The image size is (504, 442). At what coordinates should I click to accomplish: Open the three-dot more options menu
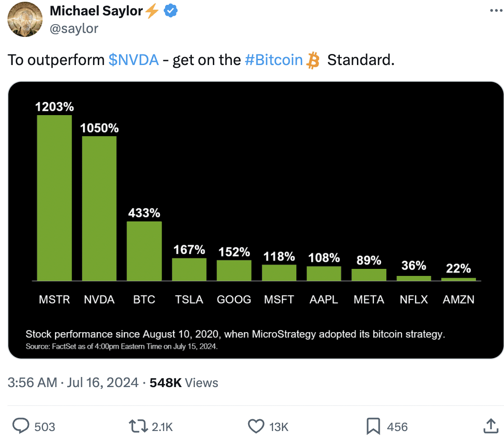point(496,11)
